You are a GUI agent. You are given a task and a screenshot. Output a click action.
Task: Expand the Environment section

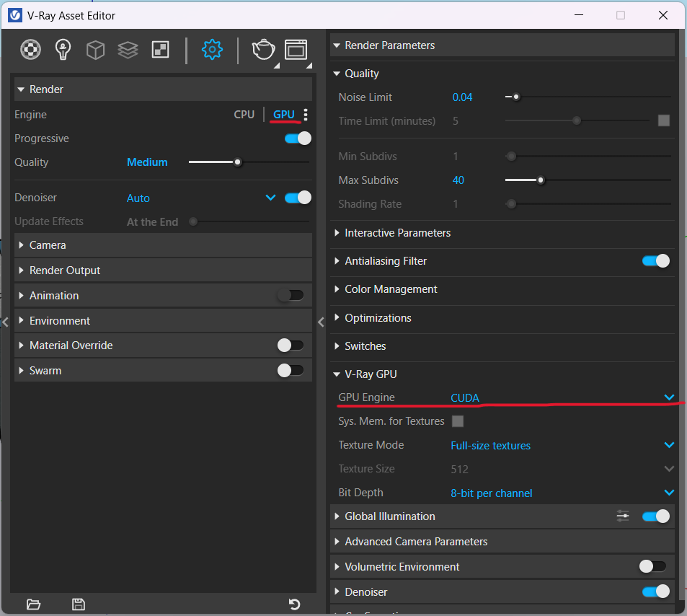click(x=163, y=320)
